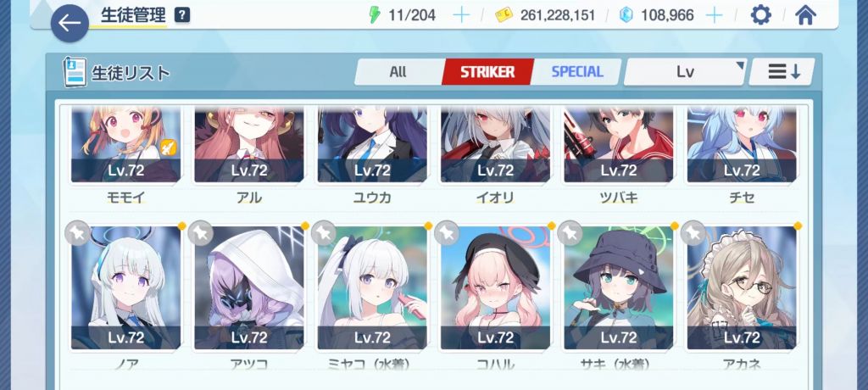Screen dimensions: 868x390
Task: Click the green energy bolt icon
Action: 375,15
